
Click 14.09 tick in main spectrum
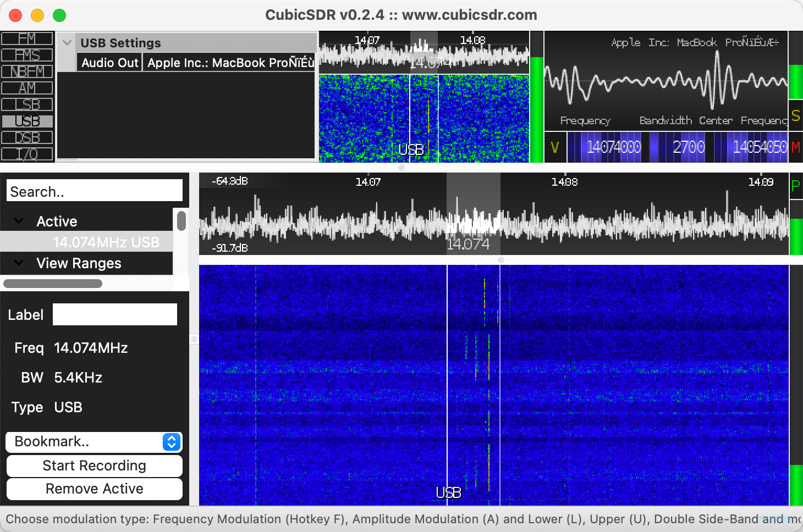pos(761,182)
